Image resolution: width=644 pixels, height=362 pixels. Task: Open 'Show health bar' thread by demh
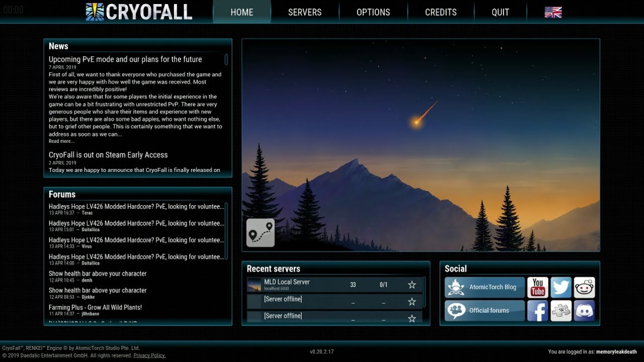[98, 276]
